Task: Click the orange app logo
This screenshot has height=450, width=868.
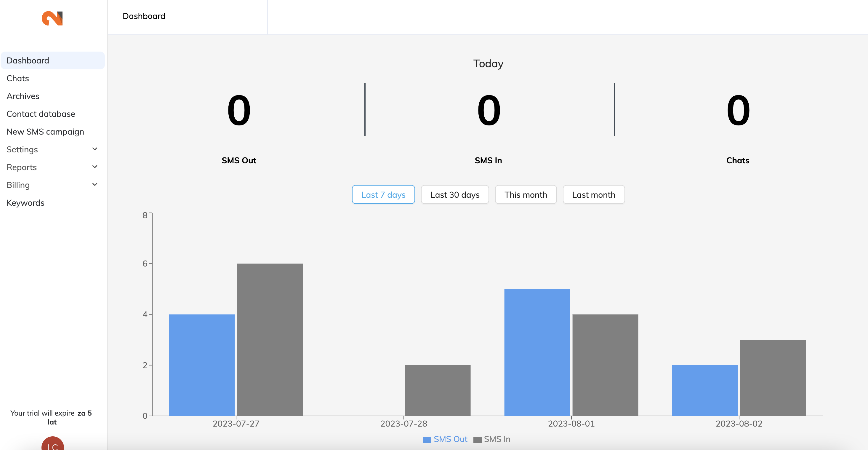Action: pos(52,18)
